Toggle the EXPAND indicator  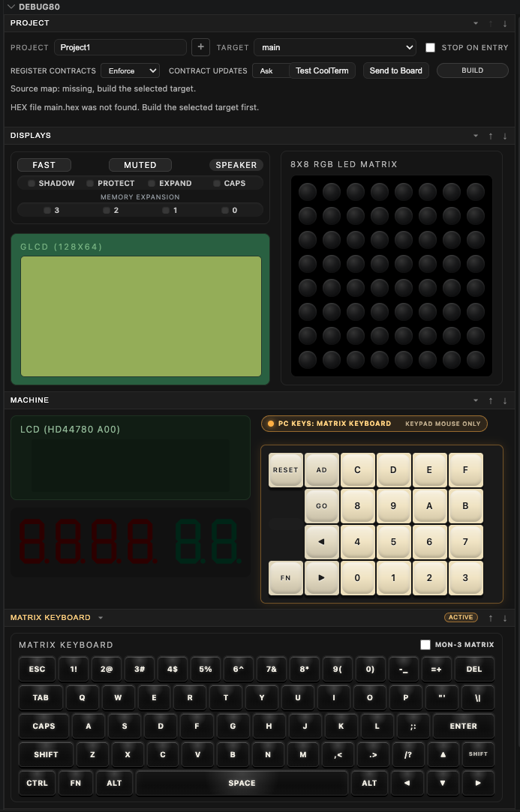click(x=170, y=184)
